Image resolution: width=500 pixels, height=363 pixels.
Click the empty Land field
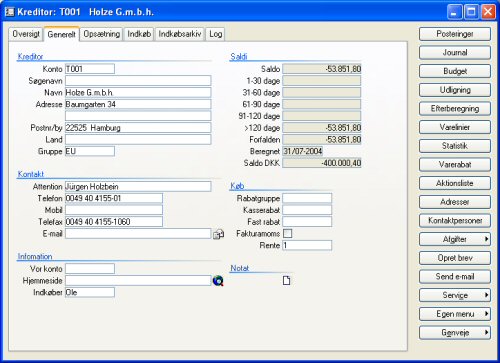click(x=138, y=139)
